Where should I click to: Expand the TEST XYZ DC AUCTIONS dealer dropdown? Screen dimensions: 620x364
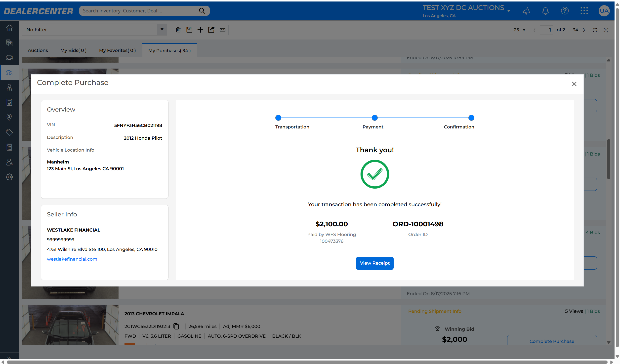pos(509,11)
